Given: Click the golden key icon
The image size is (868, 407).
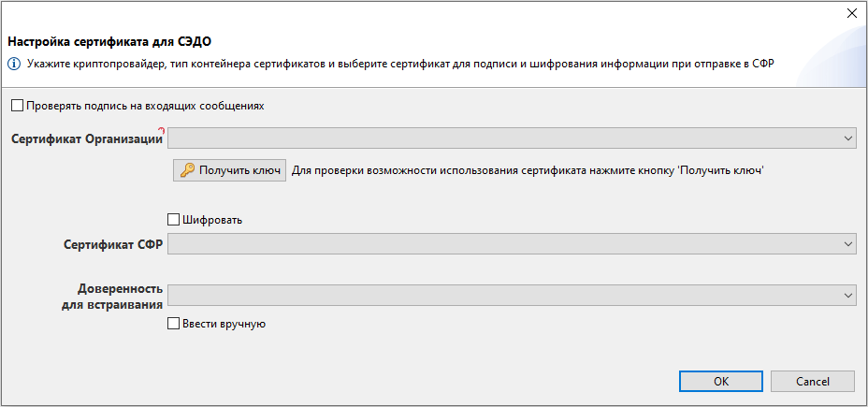Looking at the screenshot, I should [188, 170].
